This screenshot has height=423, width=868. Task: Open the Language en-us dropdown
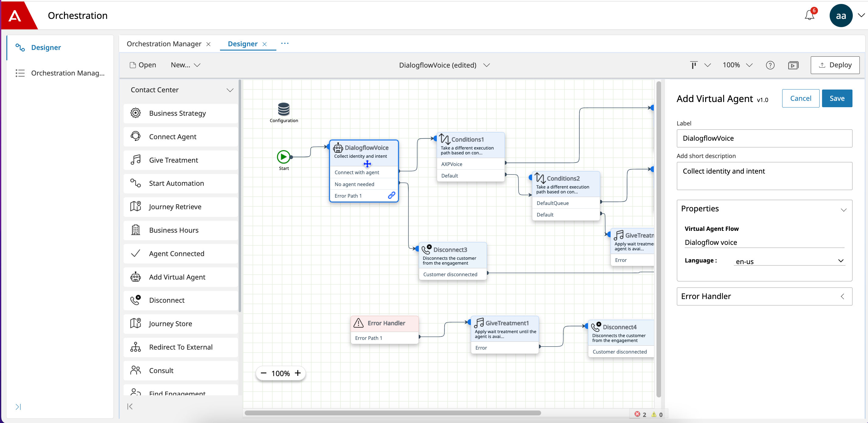789,261
